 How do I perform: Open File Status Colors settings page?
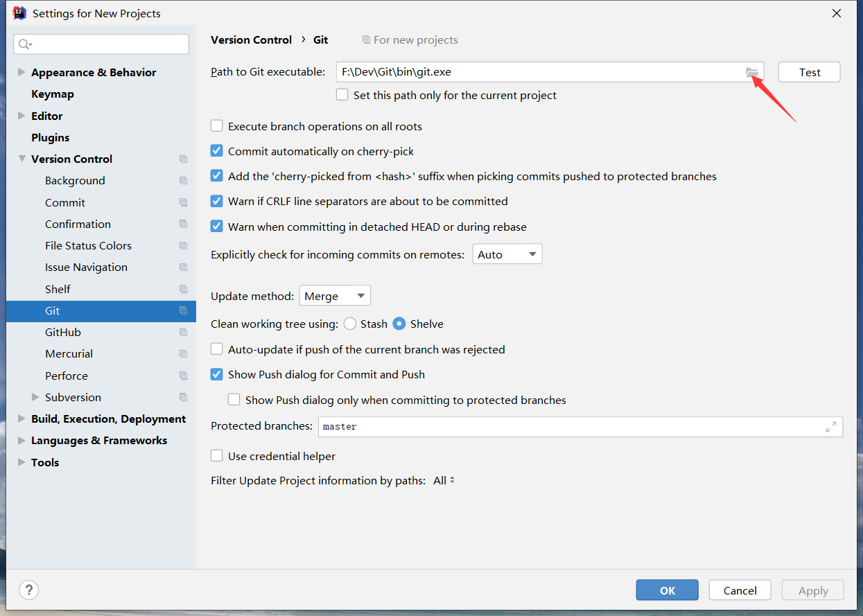(x=88, y=245)
